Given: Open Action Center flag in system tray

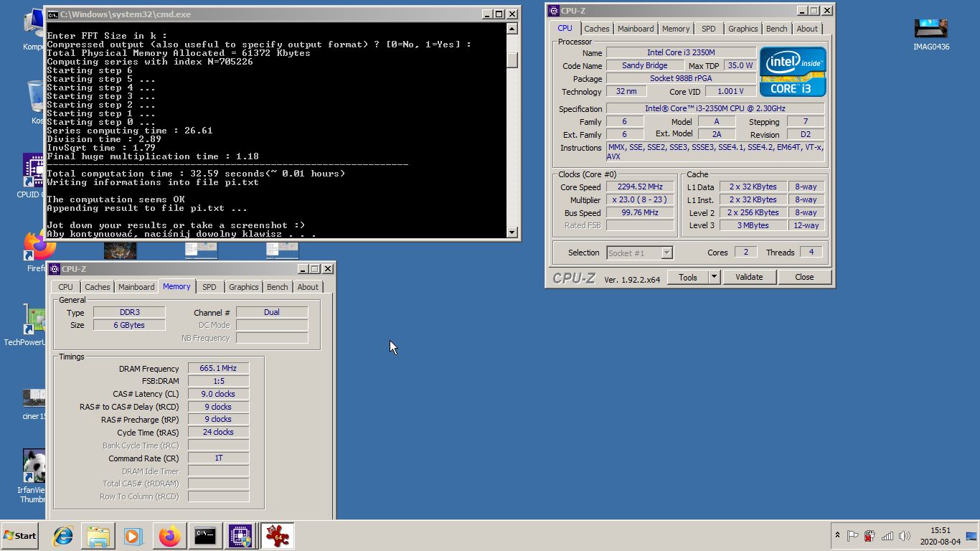Looking at the screenshot, I should pos(852,536).
